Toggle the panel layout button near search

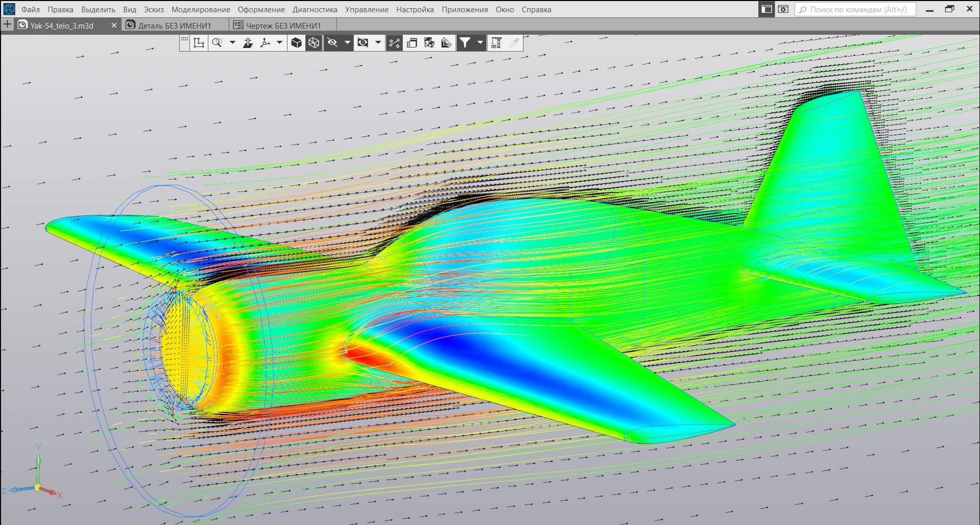(x=766, y=9)
